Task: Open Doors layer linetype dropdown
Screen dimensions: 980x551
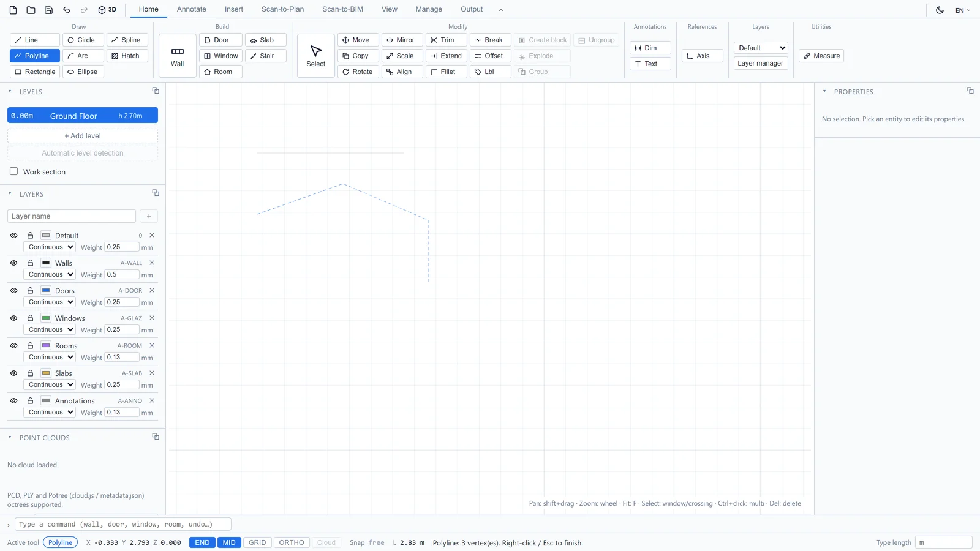Action: (50, 302)
